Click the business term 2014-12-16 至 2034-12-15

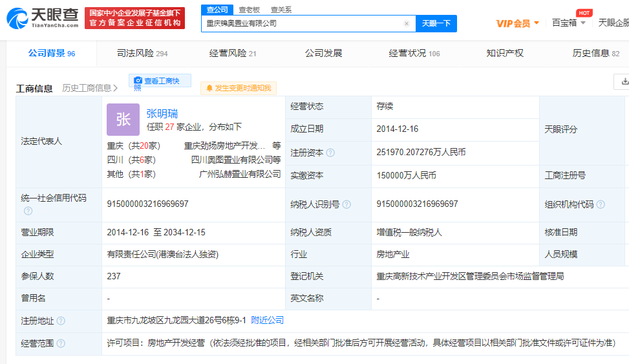(x=156, y=232)
